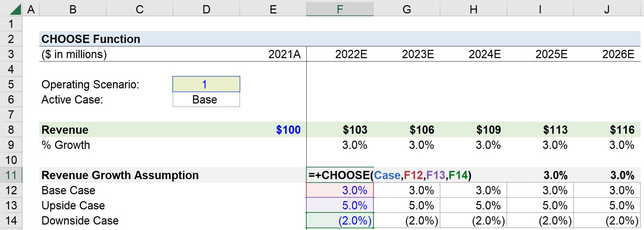Click the Downside Case 2026E (2.0%) cell
Screen dimensions: 644x230
point(607,220)
